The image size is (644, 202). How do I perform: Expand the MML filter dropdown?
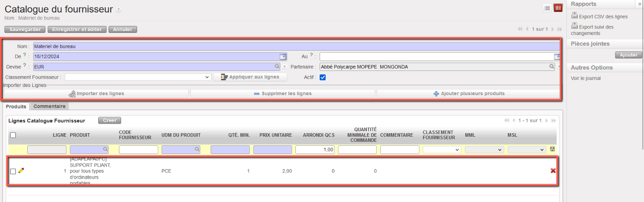[x=484, y=150]
